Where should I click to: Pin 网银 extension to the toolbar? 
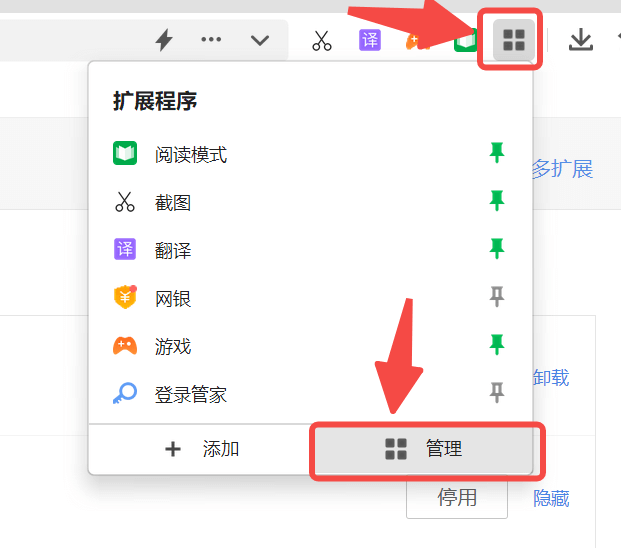(496, 298)
